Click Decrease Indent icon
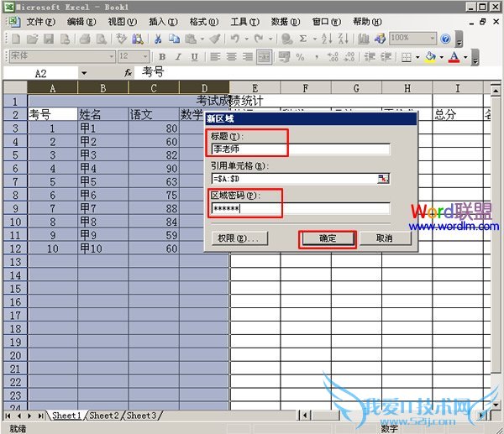 (370, 57)
